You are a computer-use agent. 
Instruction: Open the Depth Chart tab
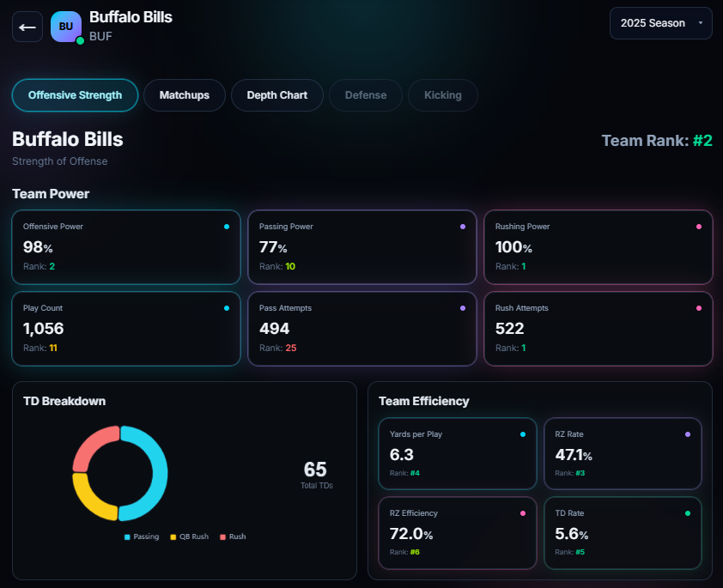(x=276, y=95)
